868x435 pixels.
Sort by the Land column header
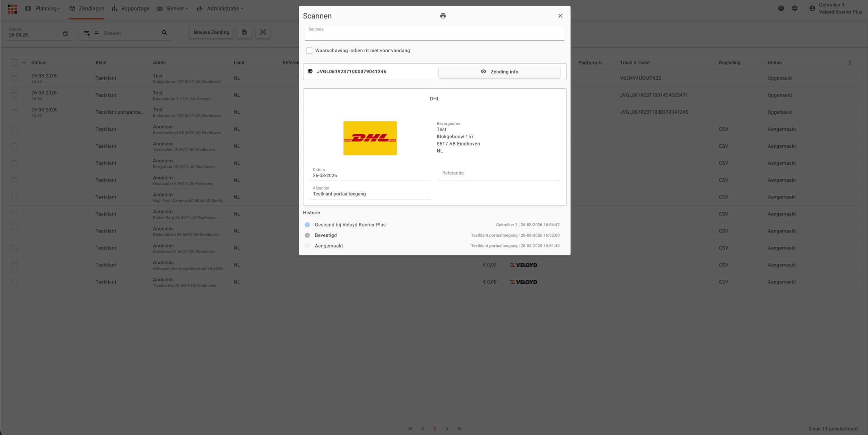coord(239,63)
